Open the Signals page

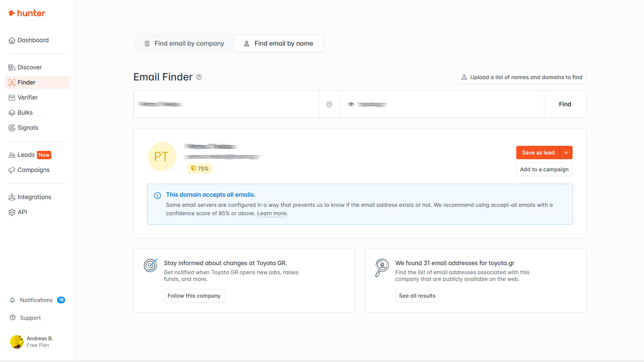(x=28, y=128)
